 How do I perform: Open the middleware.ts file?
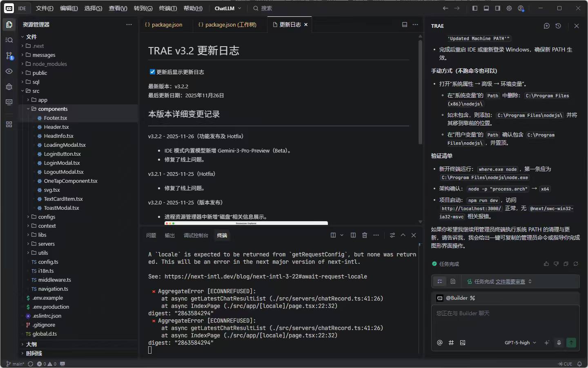pos(54,280)
